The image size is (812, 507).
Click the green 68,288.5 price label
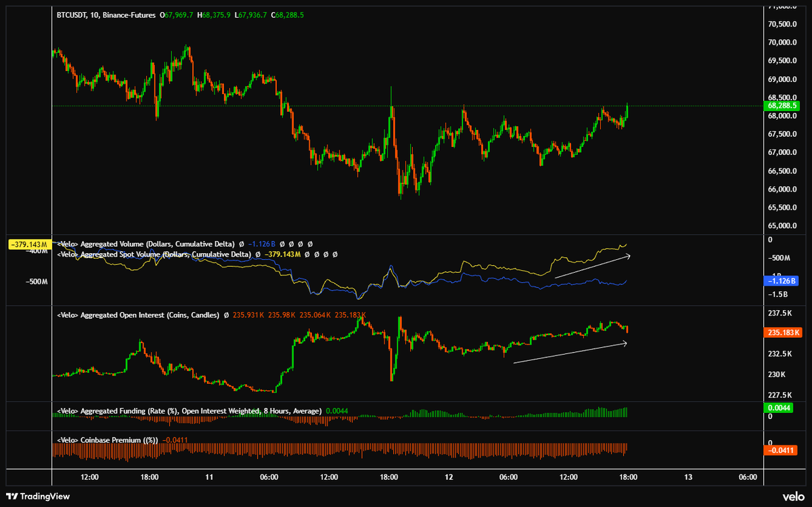click(782, 106)
